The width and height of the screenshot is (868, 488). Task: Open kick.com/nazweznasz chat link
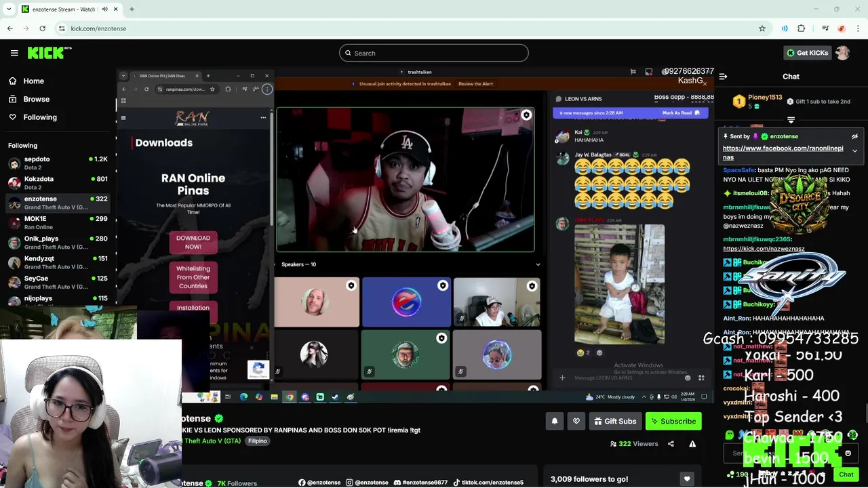click(x=764, y=249)
